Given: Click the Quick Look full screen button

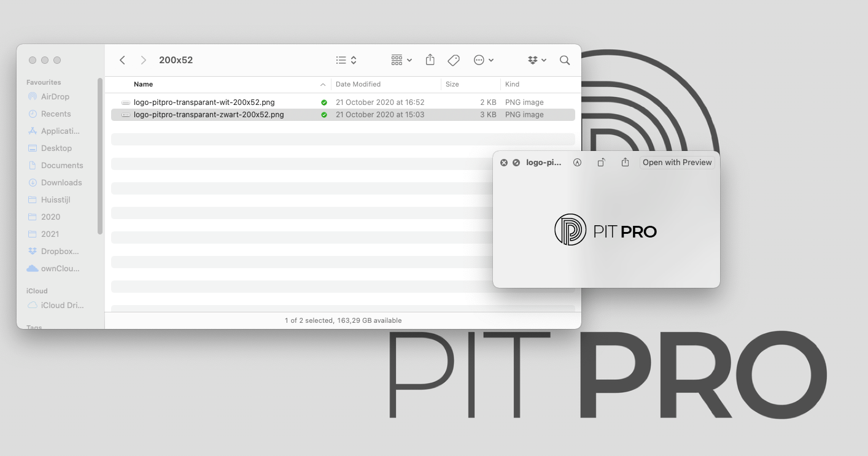Looking at the screenshot, I should (516, 163).
